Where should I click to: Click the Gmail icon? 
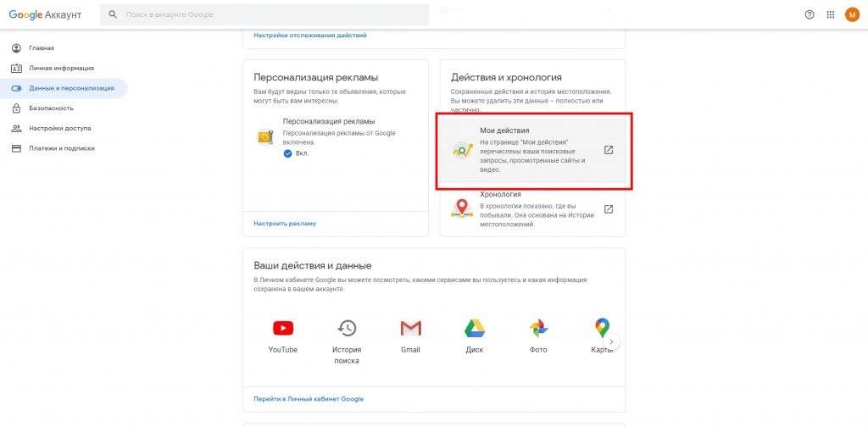(x=410, y=329)
